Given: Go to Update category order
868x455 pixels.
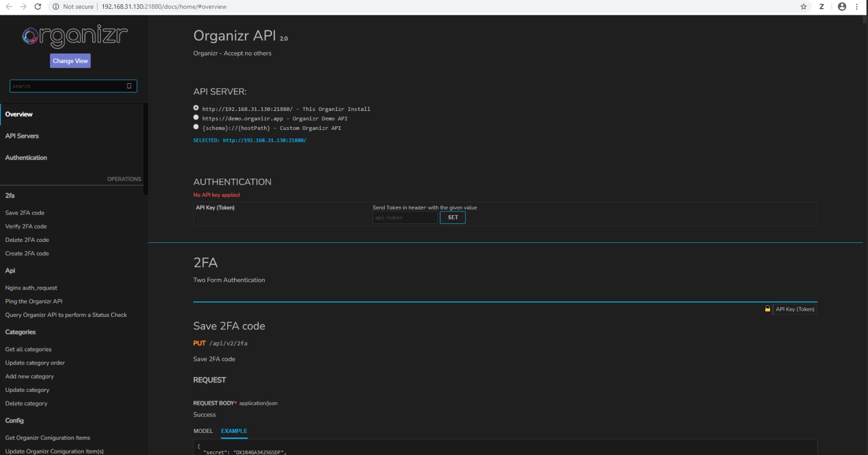Looking at the screenshot, I should (x=35, y=363).
